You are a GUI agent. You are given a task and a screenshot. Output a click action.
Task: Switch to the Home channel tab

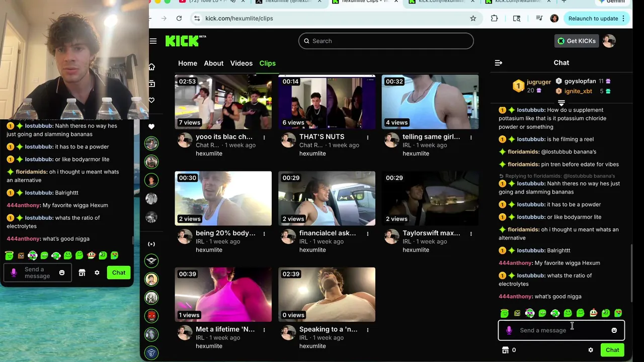point(188,63)
